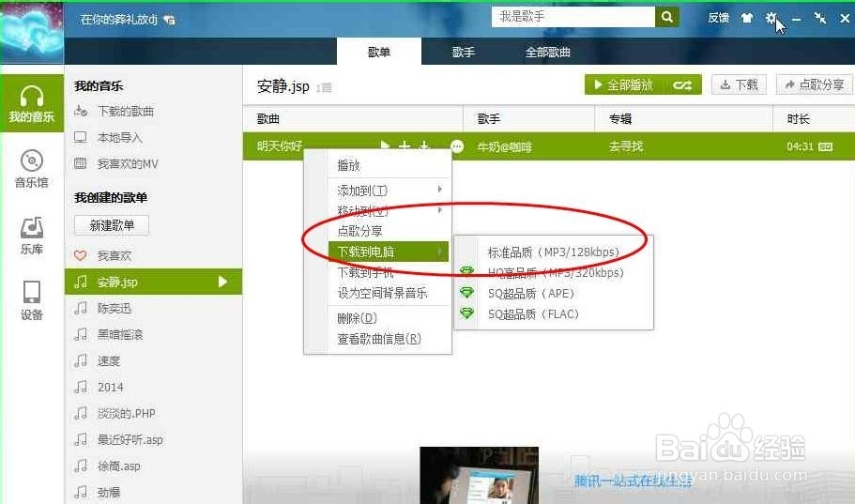855x504 pixels.
Task: Select the 淡淡的.PHP playlist
Action: 126,413
